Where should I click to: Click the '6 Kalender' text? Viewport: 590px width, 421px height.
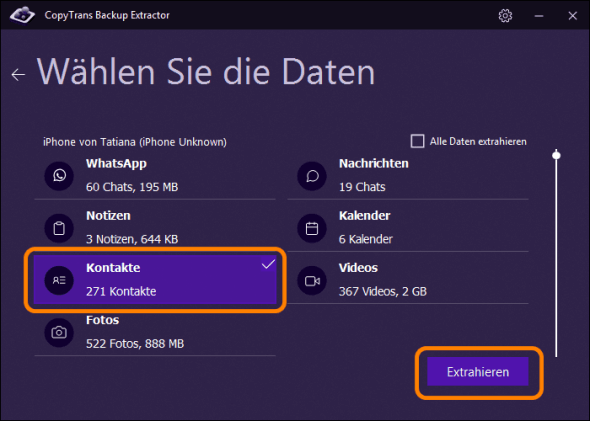[365, 239]
